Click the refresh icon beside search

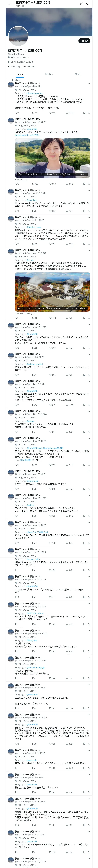81,4
